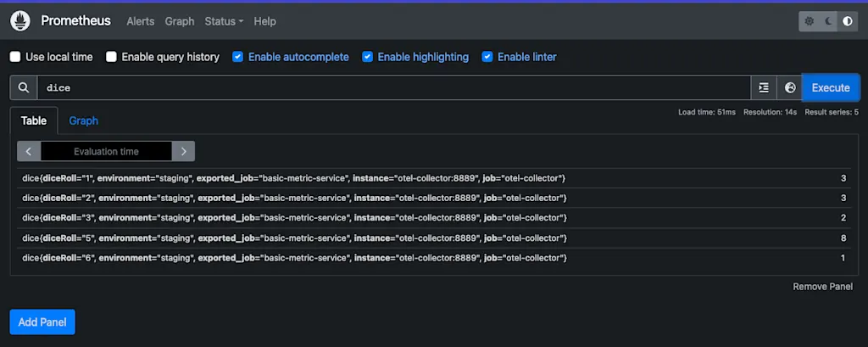
Task: Switch to dark theme moon icon
Action: 828,21
